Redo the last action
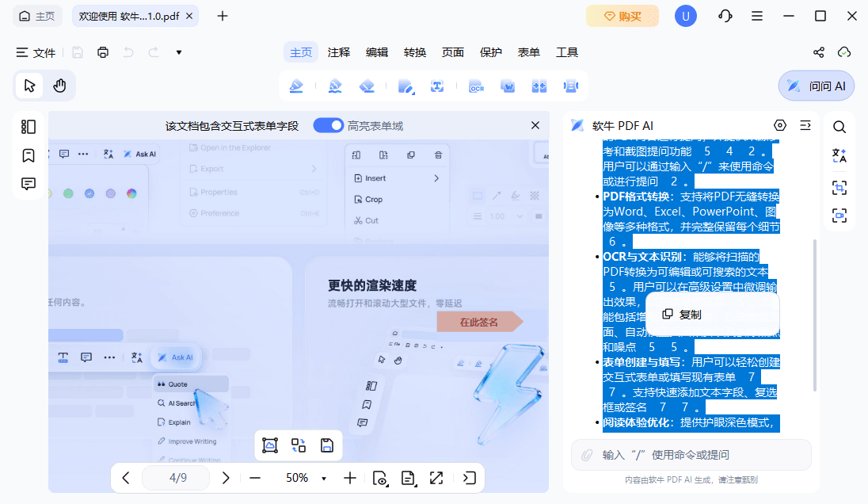The height and width of the screenshot is (504, 868). coord(154,52)
